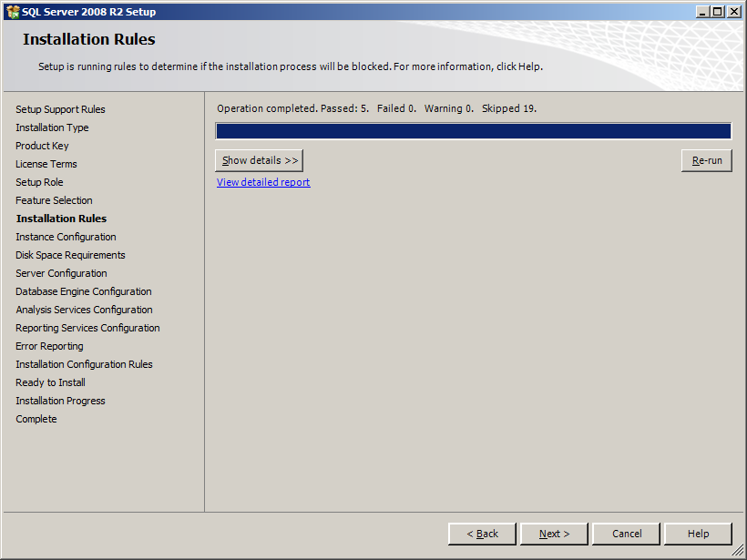Click the SQL Server setup icon in title bar
The width and height of the screenshot is (747, 560).
point(12,11)
